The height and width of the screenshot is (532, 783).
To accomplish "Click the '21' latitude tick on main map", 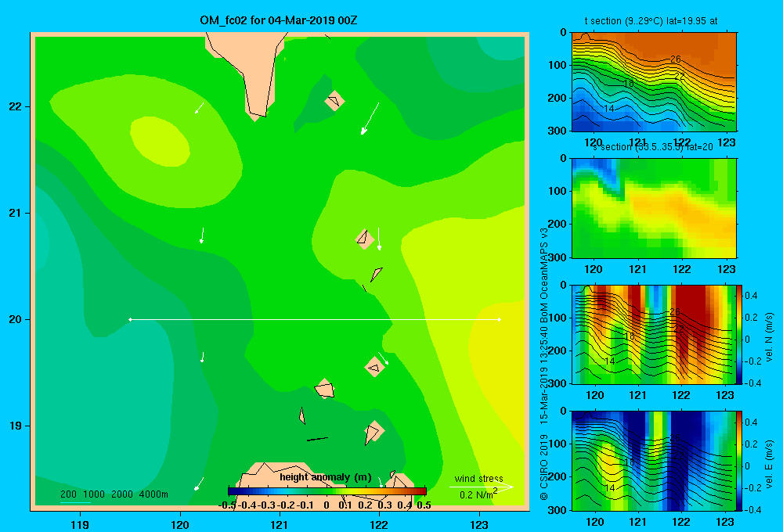I will (x=15, y=213).
